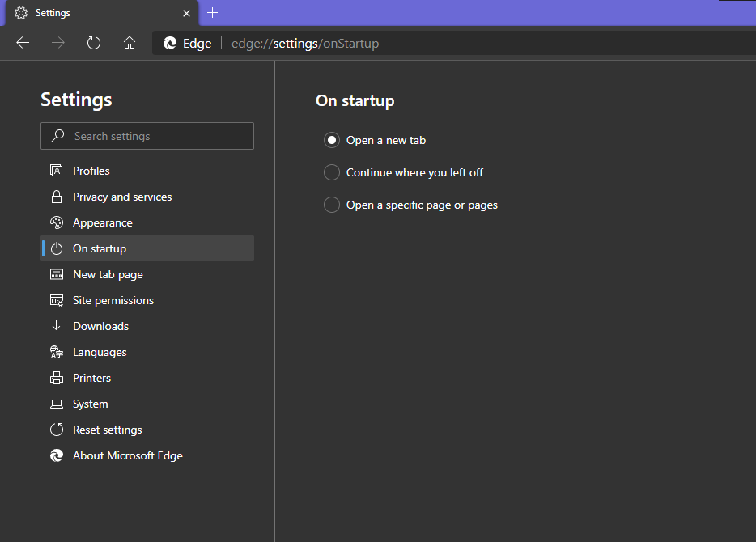756x542 pixels.
Task: Enable 'Continue where you left off' option
Action: coord(332,172)
